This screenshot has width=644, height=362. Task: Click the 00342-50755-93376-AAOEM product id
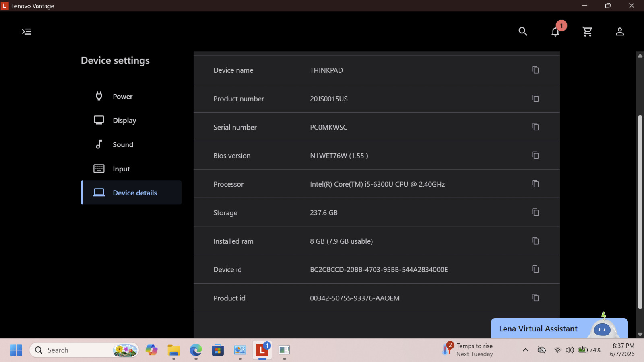[x=355, y=298]
